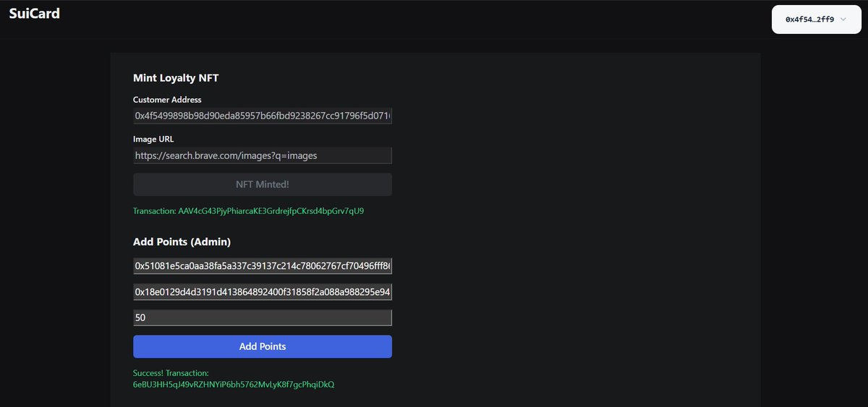Click the Customer Address label

pyautogui.click(x=167, y=100)
